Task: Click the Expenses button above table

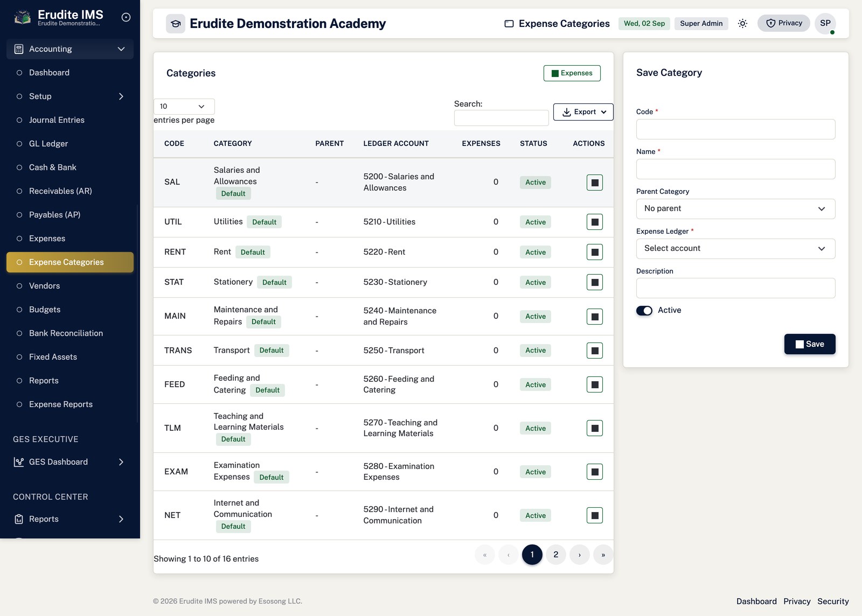Action: [572, 73]
